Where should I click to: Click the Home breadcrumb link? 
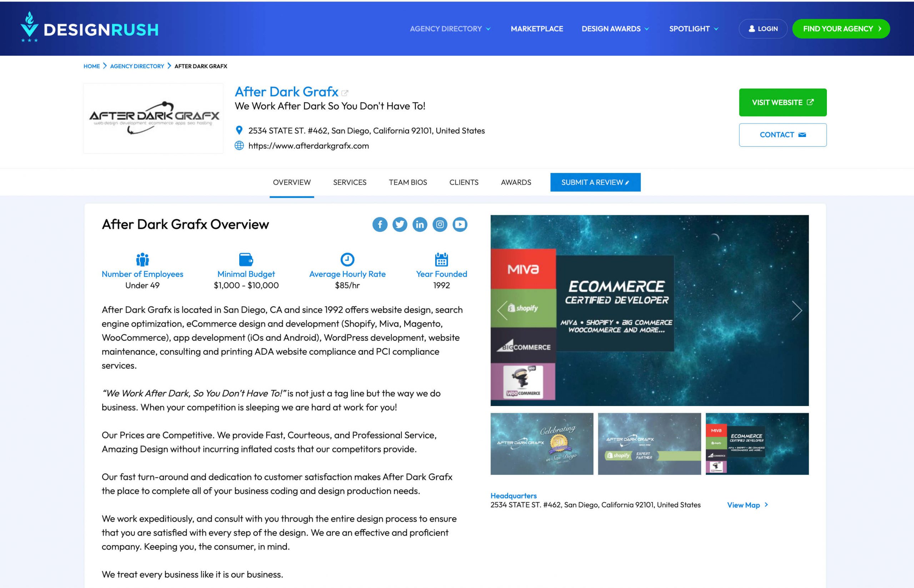(92, 66)
